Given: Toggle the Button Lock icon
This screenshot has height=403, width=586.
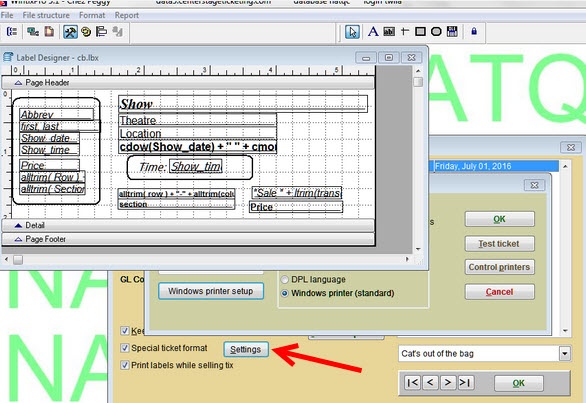Looking at the screenshot, I should [474, 32].
